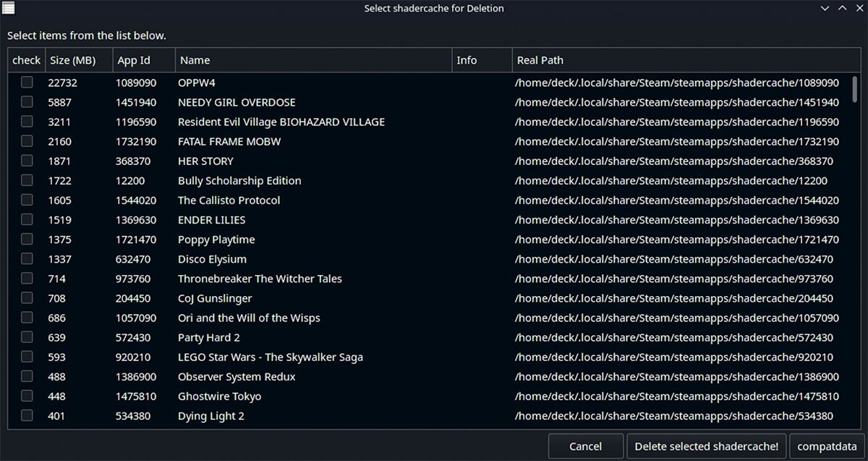Mark the Dying Light 2 checkbox
The height and width of the screenshot is (461, 868).
coord(27,415)
